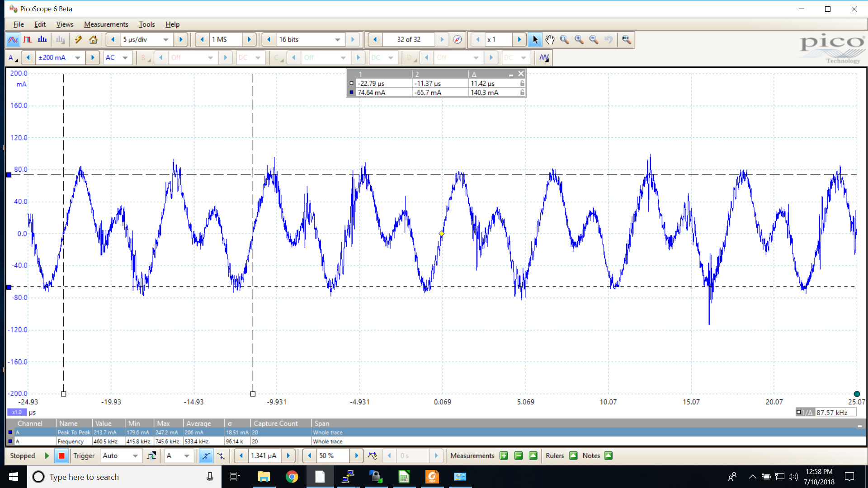Edit measurement icon next to minus
The image size is (868, 488).
tap(533, 456)
